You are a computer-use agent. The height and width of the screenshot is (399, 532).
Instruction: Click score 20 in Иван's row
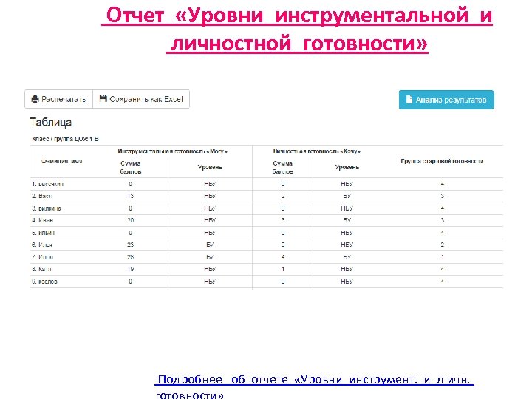point(131,220)
